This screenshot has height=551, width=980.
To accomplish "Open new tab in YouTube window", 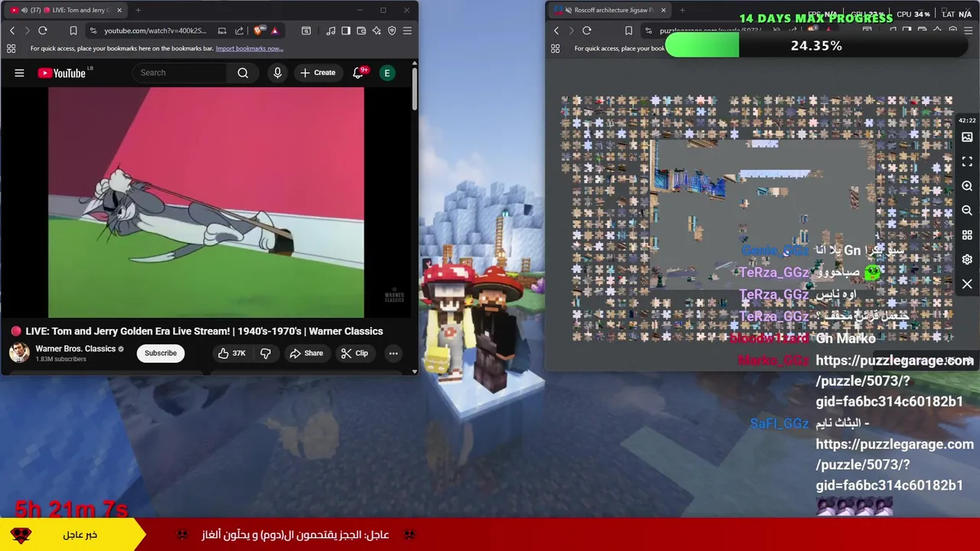I will click(138, 10).
